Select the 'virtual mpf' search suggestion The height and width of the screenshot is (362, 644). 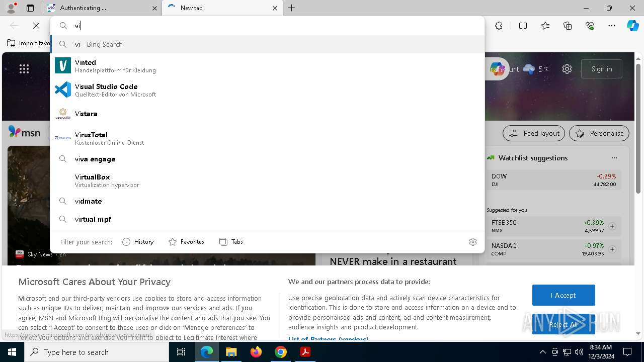(x=267, y=219)
